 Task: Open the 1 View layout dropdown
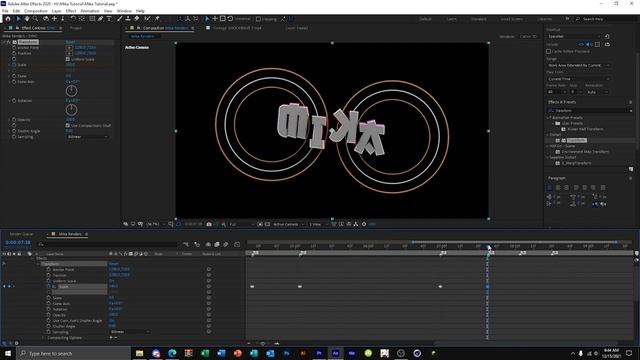pyautogui.click(x=318, y=224)
